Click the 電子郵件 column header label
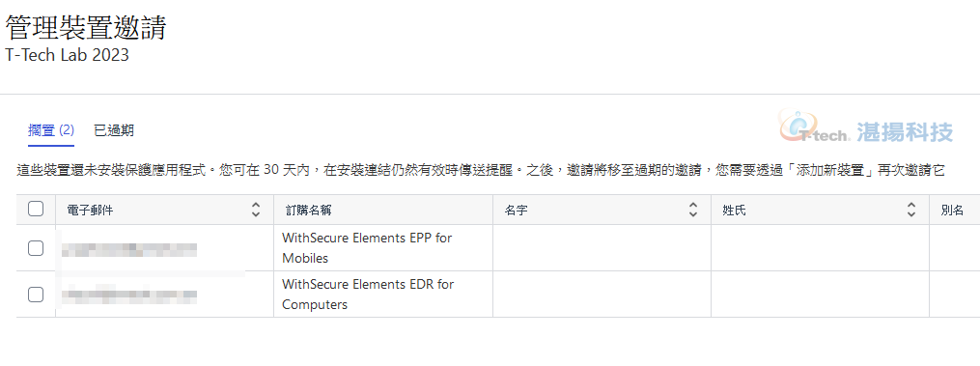 coord(90,211)
